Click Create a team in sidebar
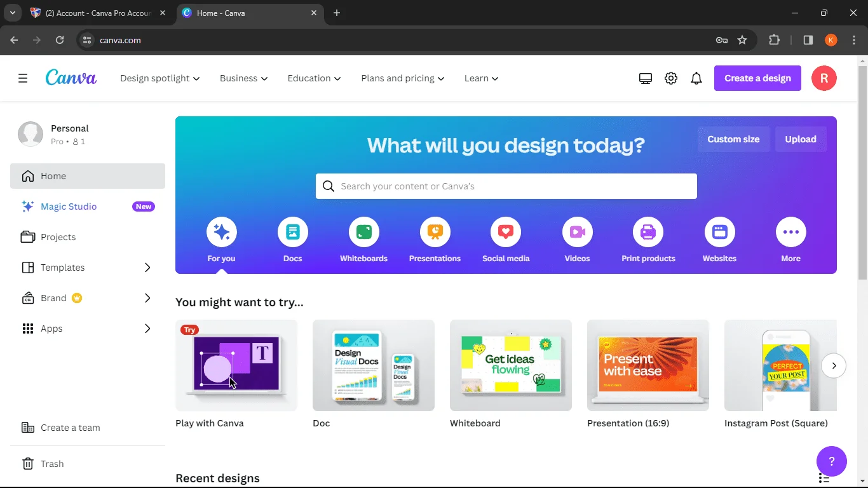The width and height of the screenshot is (868, 488). [88, 428]
